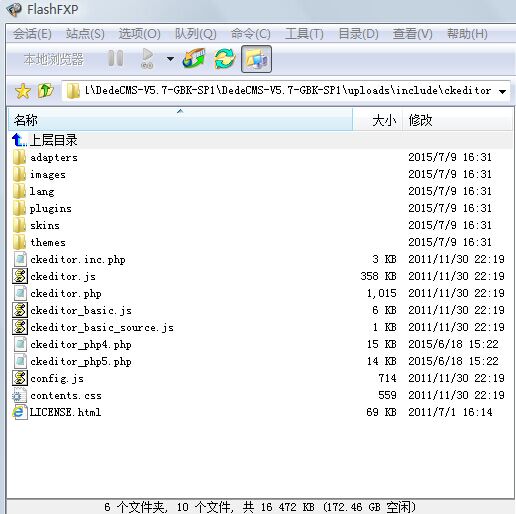Click the 本地浏览器 toolbar label
The width and height of the screenshot is (516, 514).
coord(54,59)
